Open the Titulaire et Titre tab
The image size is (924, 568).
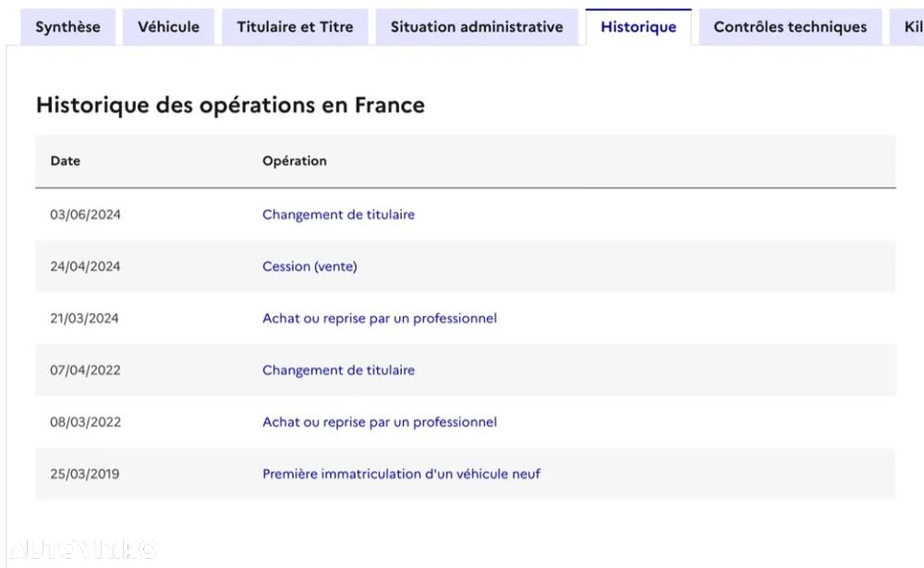coord(296,27)
